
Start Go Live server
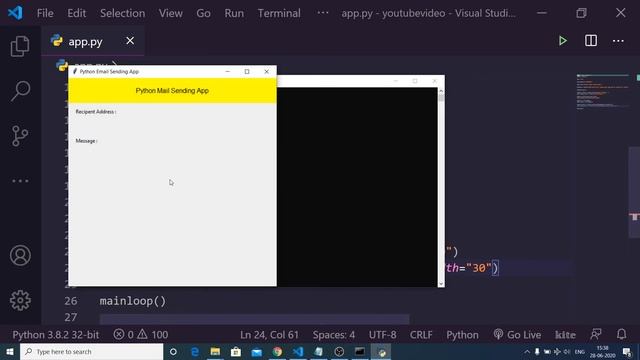(517, 335)
